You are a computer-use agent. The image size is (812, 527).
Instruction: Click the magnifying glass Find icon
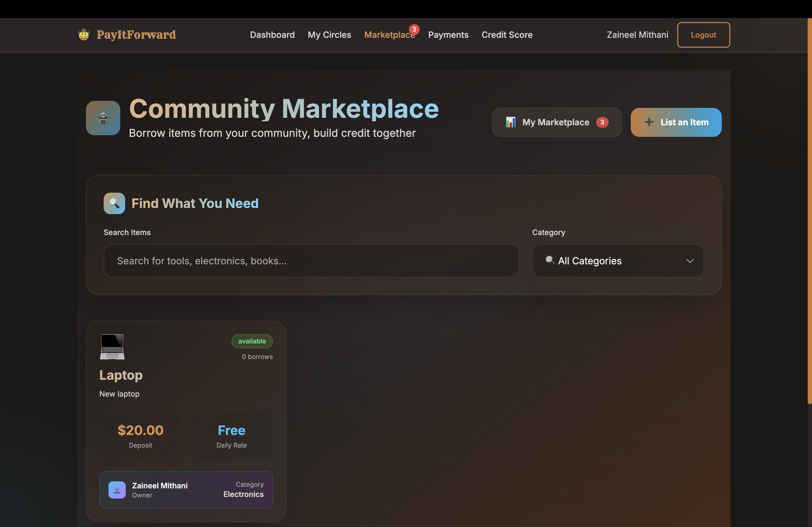(114, 203)
